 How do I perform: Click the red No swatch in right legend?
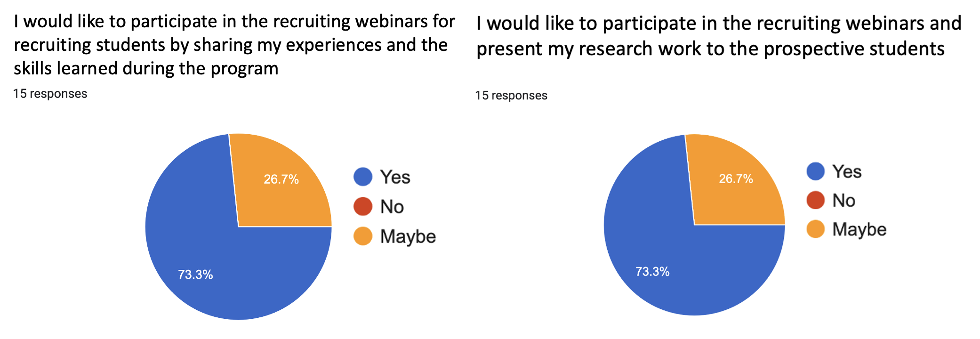pos(816,200)
